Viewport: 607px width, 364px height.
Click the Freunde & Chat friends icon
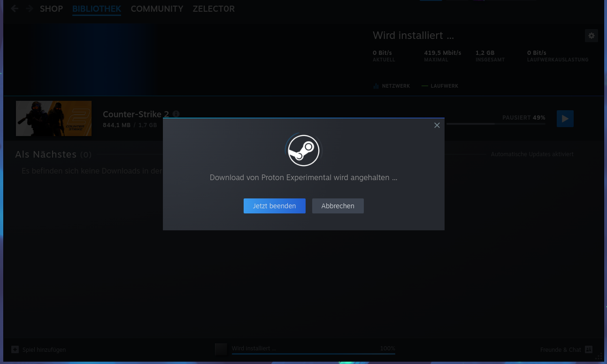pyautogui.click(x=589, y=349)
